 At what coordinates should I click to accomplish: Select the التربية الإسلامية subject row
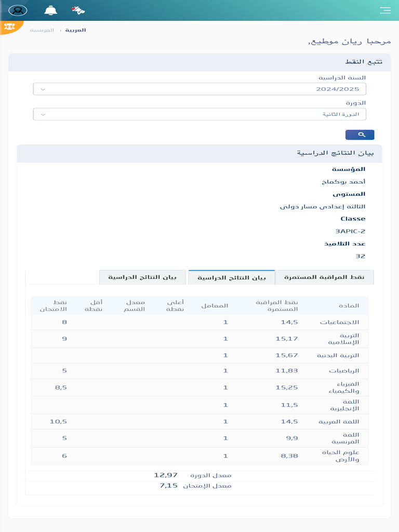point(199,339)
